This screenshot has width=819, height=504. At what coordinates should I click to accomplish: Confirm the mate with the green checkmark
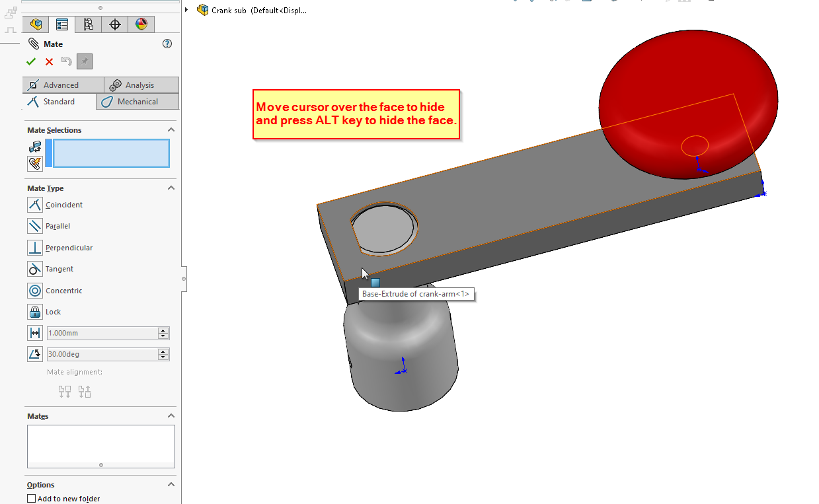tap(31, 61)
